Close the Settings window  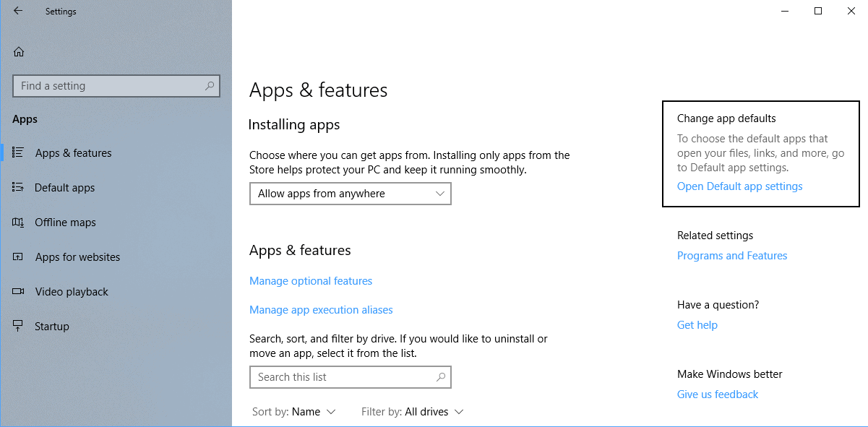[x=851, y=11]
